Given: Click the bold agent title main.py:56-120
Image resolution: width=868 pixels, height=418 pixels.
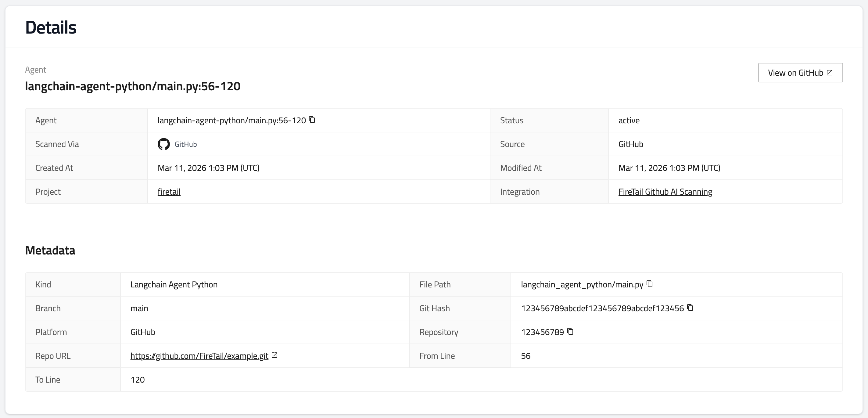Looking at the screenshot, I should pyautogui.click(x=133, y=86).
